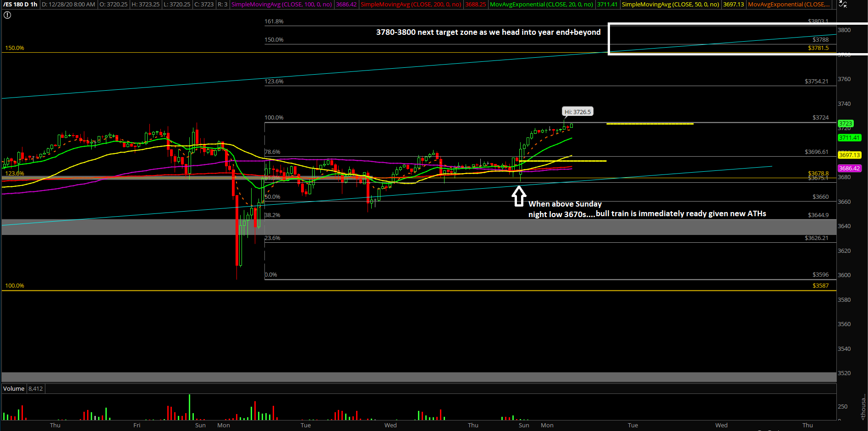The height and width of the screenshot is (431, 868).
Task: Click the O: 3720.25 open value
Action: coord(114,4)
